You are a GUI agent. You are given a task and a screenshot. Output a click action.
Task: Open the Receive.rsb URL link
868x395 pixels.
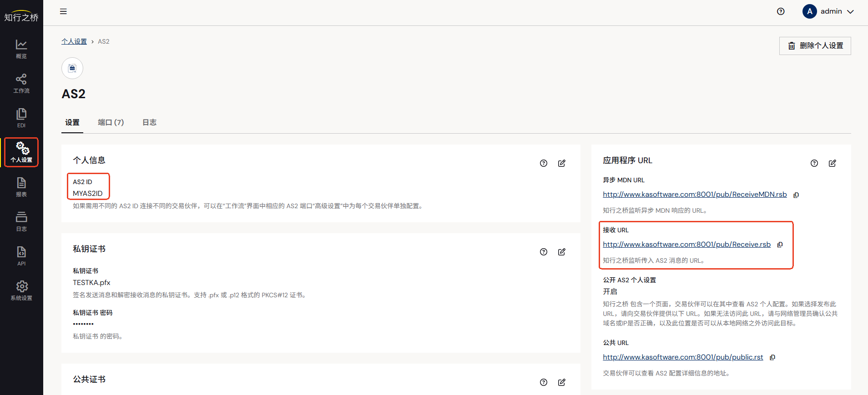[687, 245]
